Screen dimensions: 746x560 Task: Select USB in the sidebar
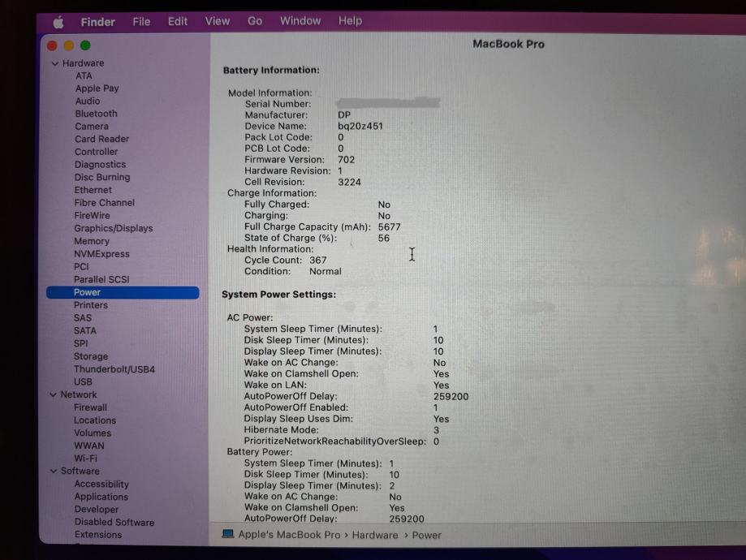tap(84, 382)
